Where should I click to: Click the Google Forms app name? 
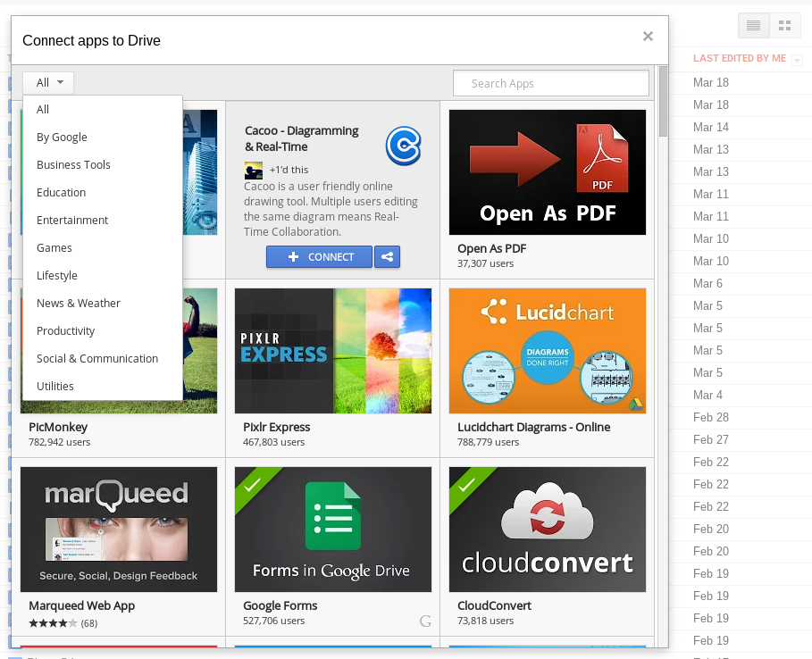pos(280,605)
